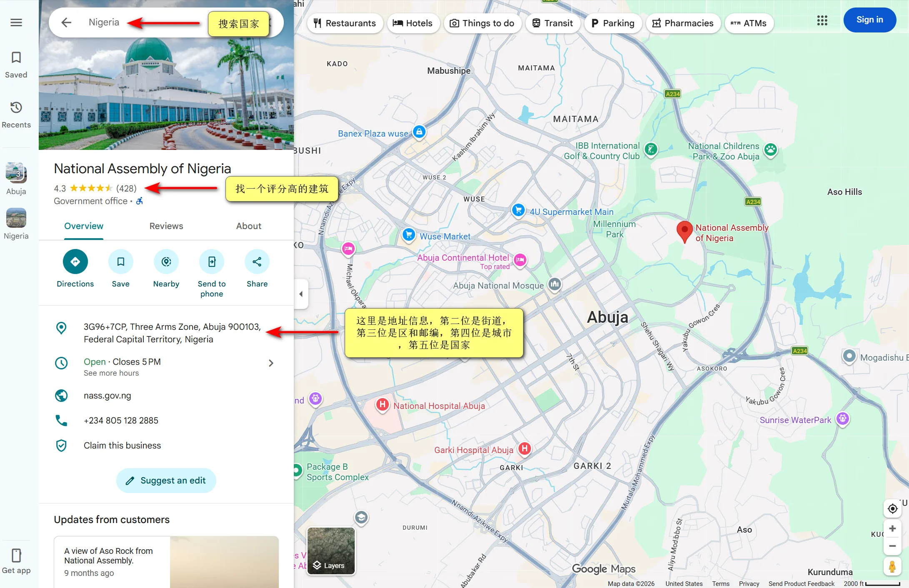Viewport: 909px width, 588px height.
Task: Click the show your location button
Action: (892, 509)
